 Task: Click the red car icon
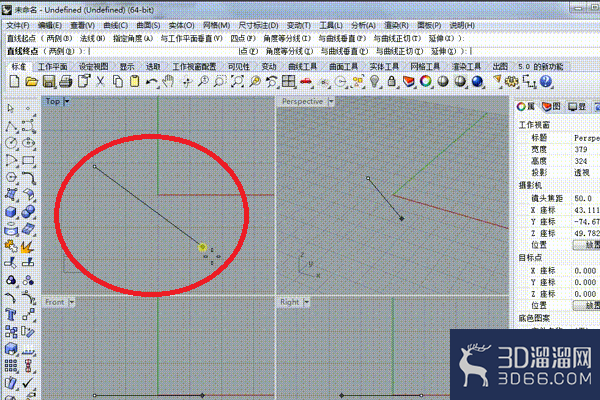click(x=306, y=81)
